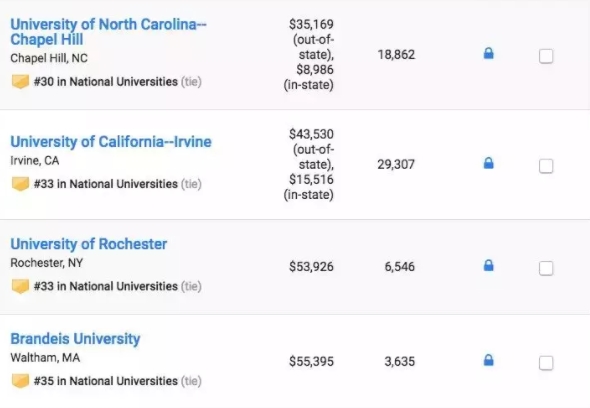Open University of California--Irvine page
This screenshot has width=590, height=408.
[111, 142]
